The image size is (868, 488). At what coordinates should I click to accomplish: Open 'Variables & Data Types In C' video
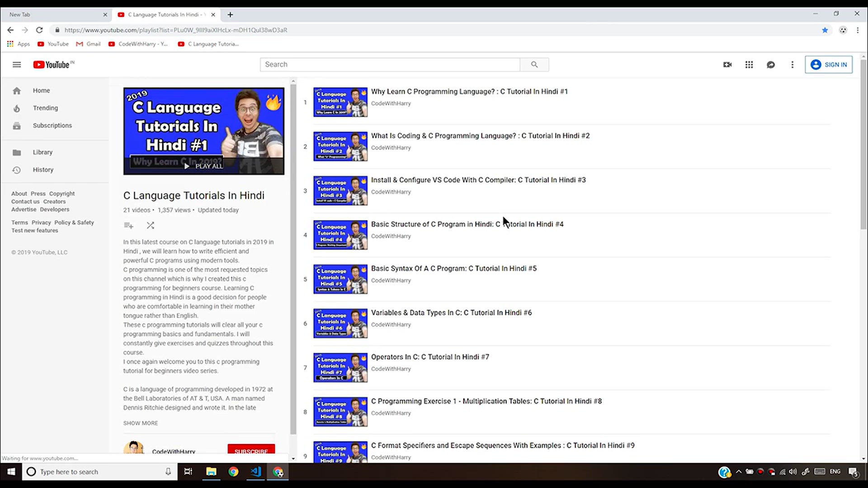451,313
